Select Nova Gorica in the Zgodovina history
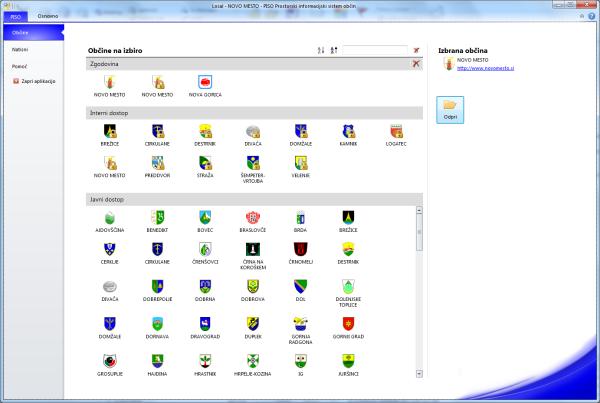The image size is (600, 403). 204,83
